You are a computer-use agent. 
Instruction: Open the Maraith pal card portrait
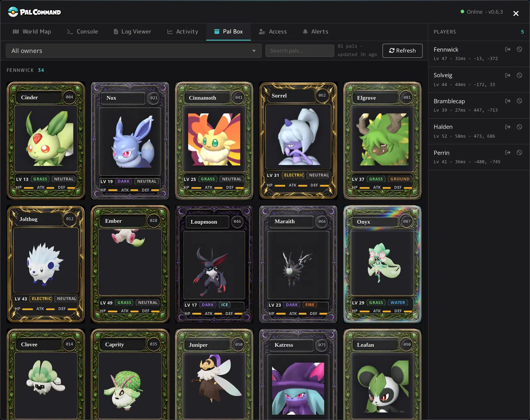pos(298,265)
